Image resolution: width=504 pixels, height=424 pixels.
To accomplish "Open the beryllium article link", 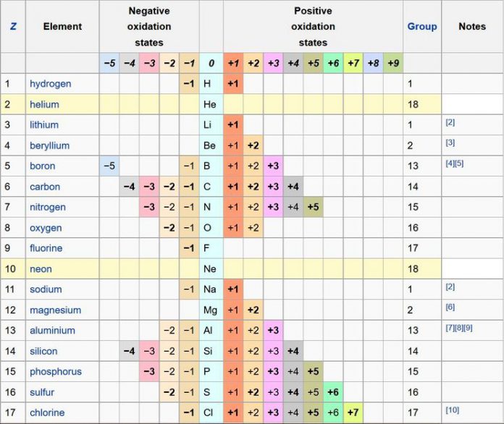I will tap(49, 145).
